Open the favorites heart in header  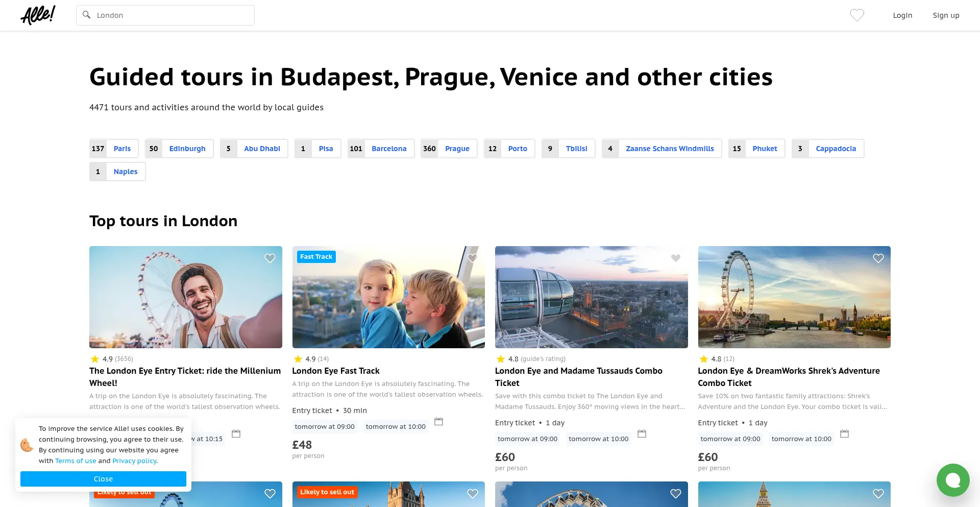click(x=857, y=15)
